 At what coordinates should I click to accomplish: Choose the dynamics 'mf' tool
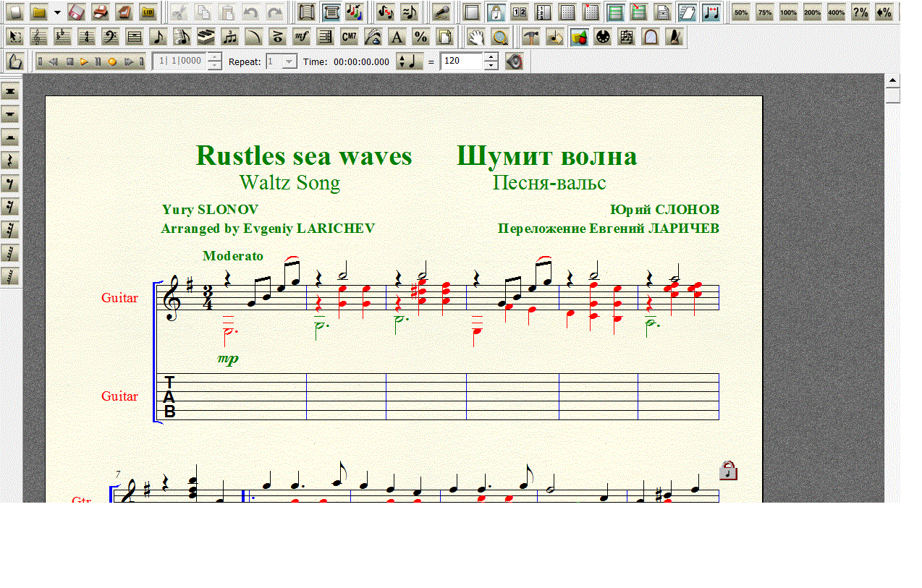coord(302,38)
